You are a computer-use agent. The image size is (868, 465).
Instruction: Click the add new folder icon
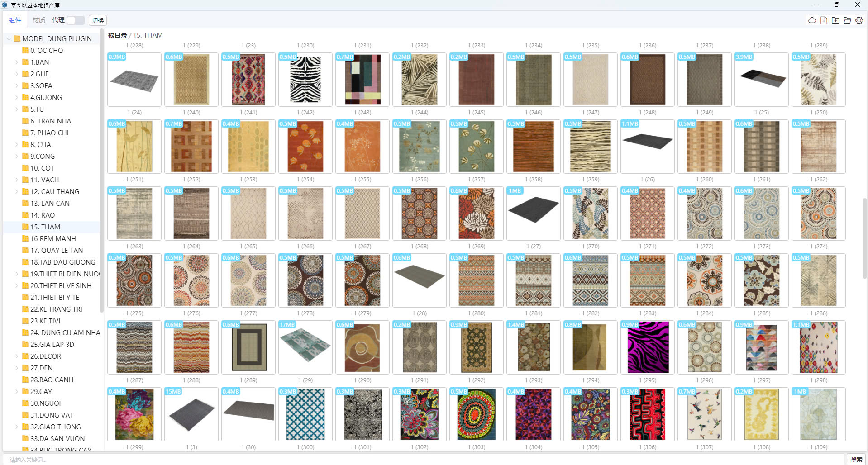(x=835, y=20)
